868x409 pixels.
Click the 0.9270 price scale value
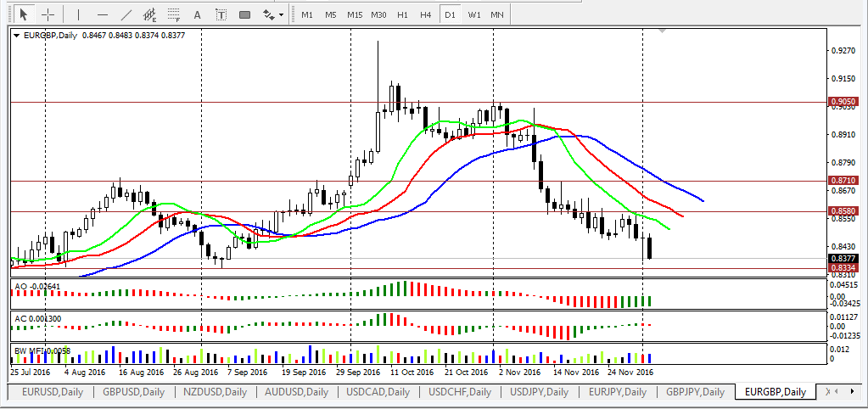(843, 50)
